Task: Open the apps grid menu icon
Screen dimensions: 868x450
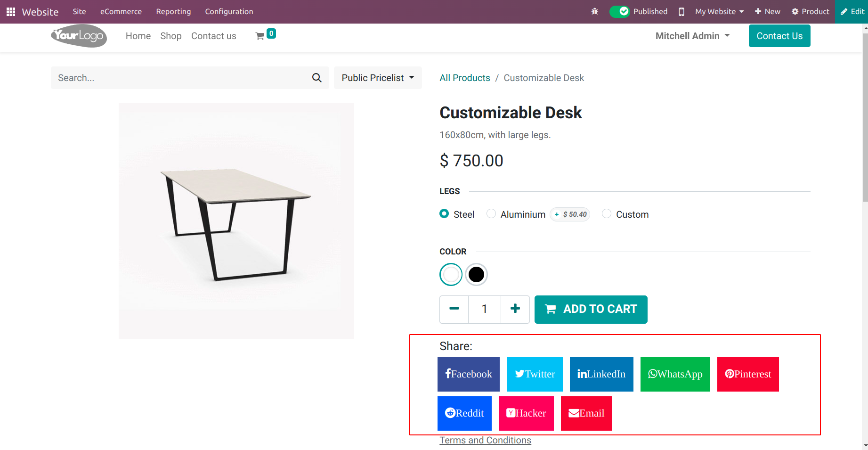Action: point(11,12)
